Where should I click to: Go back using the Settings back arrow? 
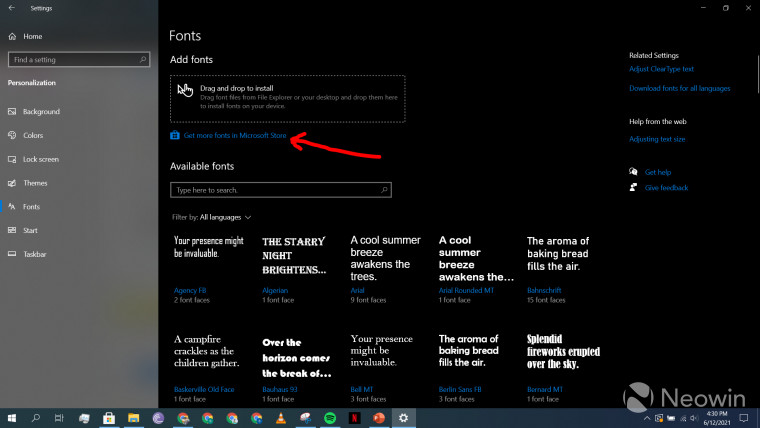tap(12, 8)
